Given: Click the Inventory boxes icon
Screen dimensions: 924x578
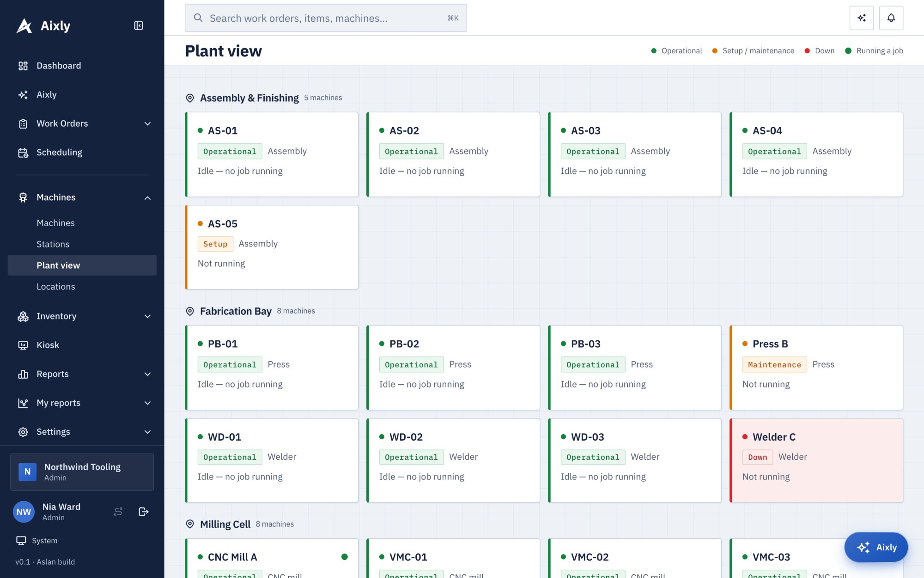Looking at the screenshot, I should point(23,316).
